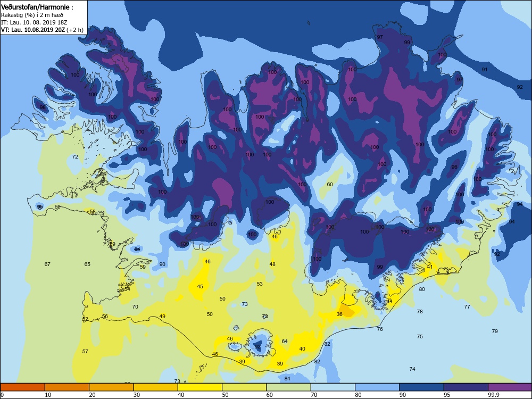Click the '10' legend scale label
Viewport: 532px width, 399px height.
[48, 395]
